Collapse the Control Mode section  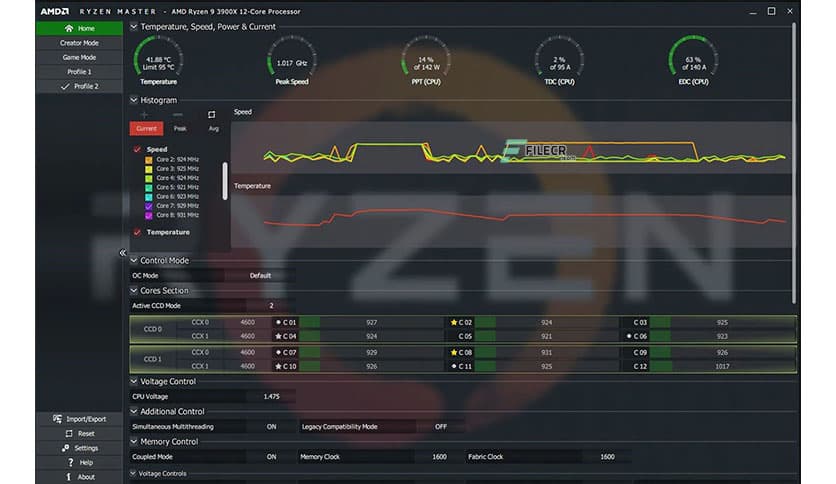coord(134,260)
